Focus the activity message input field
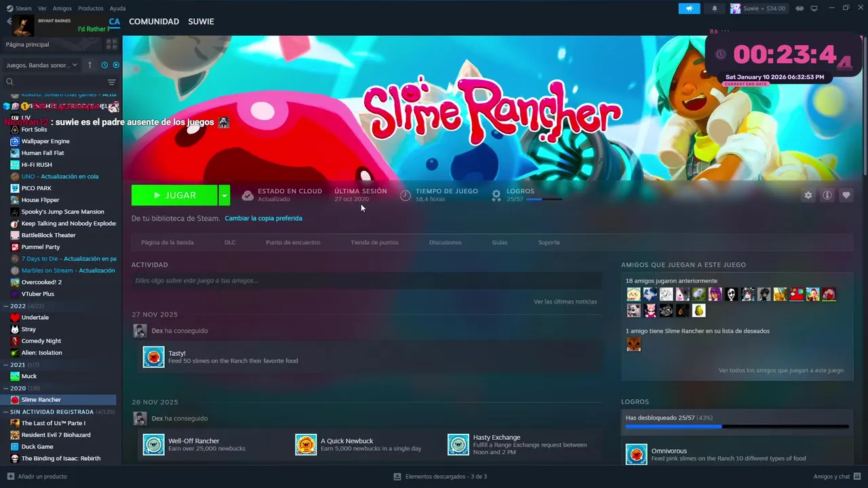This screenshot has height=488, width=868. [x=366, y=281]
